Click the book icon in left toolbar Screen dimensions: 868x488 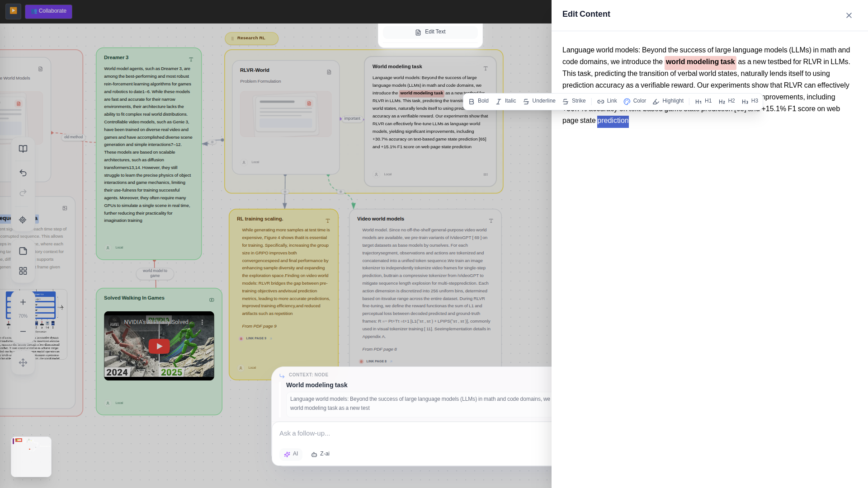[23, 149]
